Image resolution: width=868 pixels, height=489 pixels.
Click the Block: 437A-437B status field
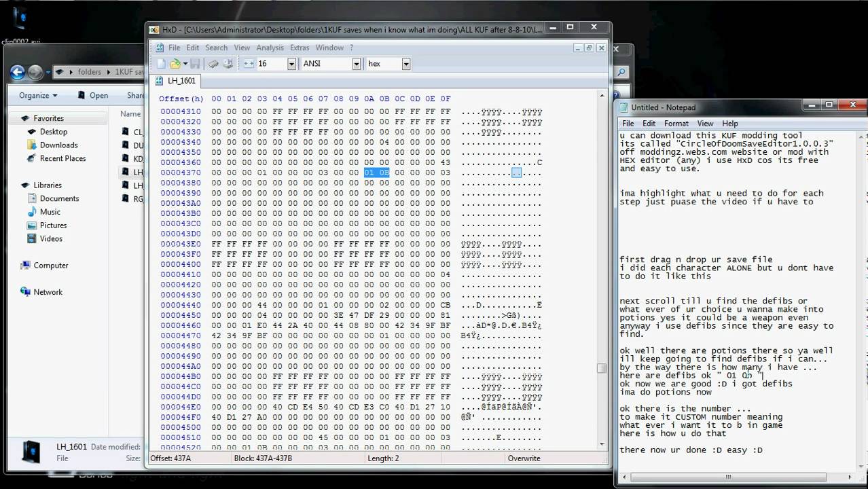(x=262, y=458)
